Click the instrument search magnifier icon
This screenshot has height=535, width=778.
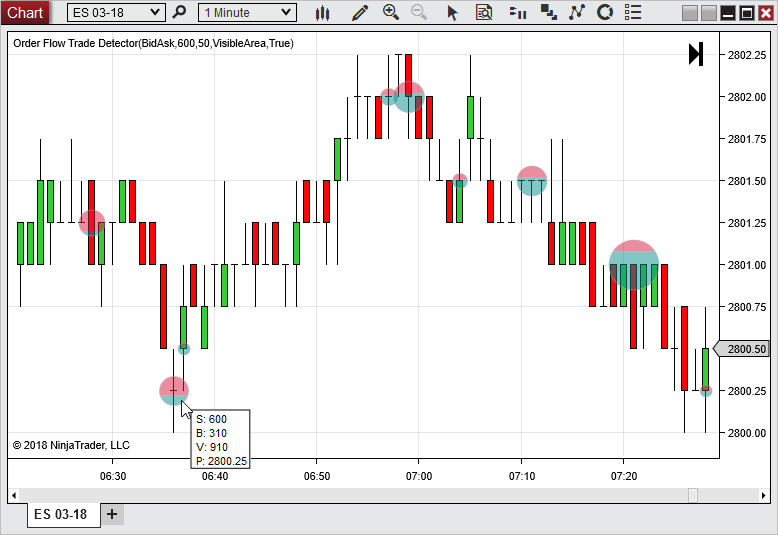(180, 13)
